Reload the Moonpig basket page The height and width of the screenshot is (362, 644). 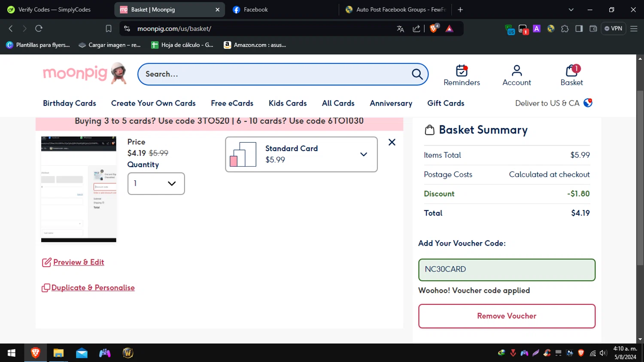coord(39,29)
